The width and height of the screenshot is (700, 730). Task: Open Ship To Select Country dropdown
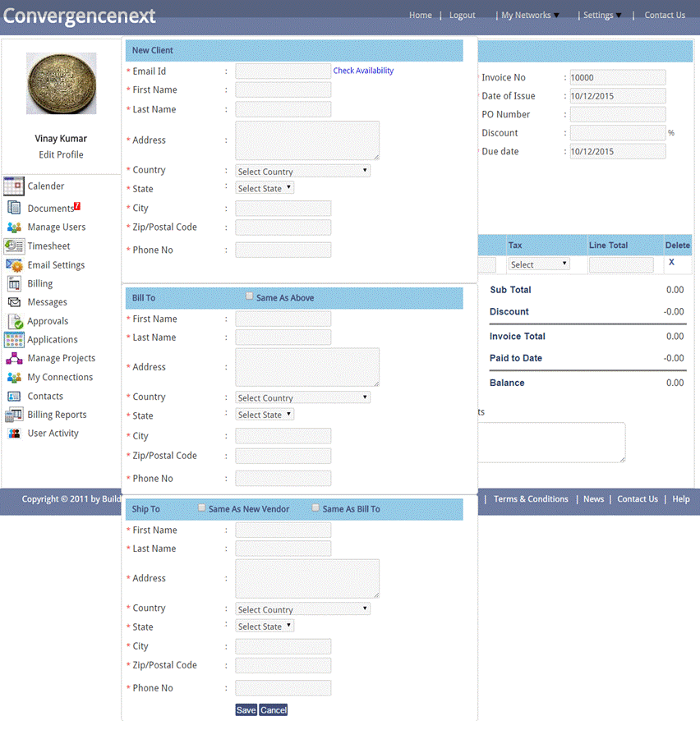coord(302,609)
